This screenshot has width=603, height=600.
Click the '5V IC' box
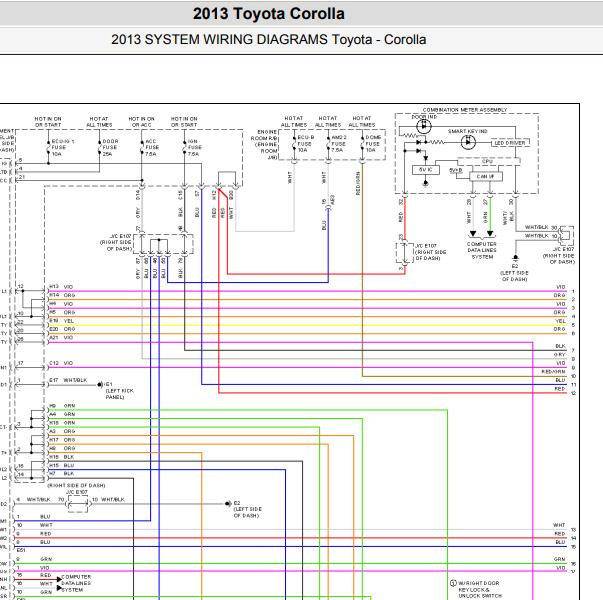click(425, 170)
